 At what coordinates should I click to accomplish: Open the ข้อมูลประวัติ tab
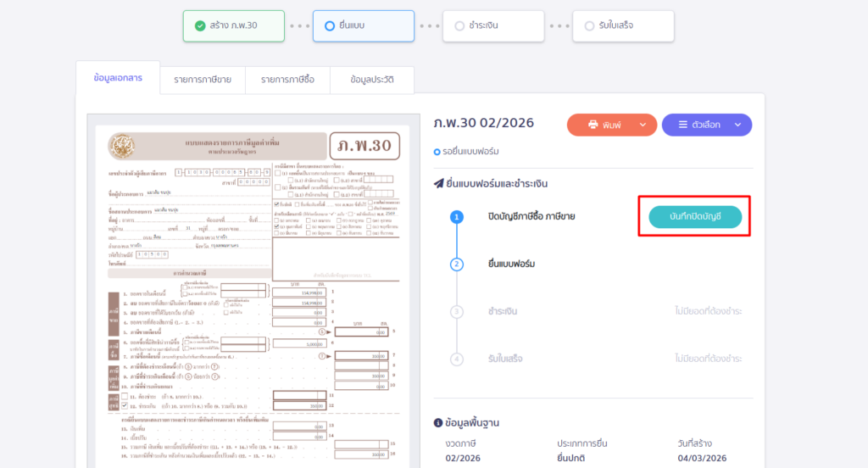pos(372,80)
